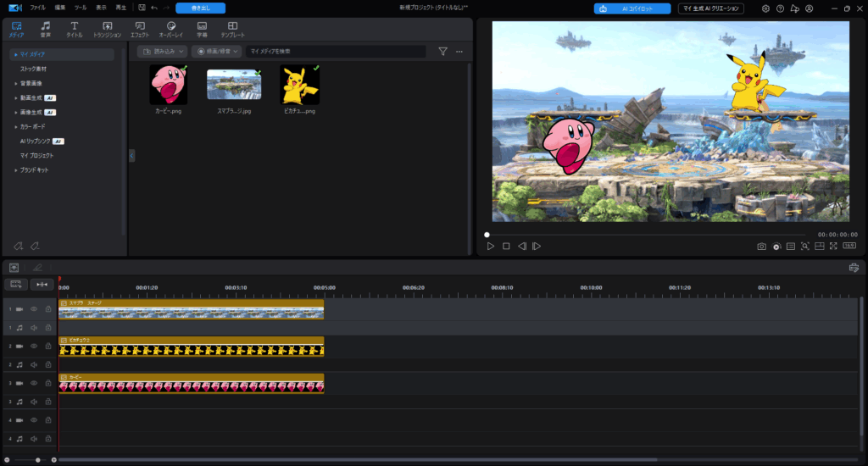
Task: Expand the 背景画像 category
Action: point(15,84)
